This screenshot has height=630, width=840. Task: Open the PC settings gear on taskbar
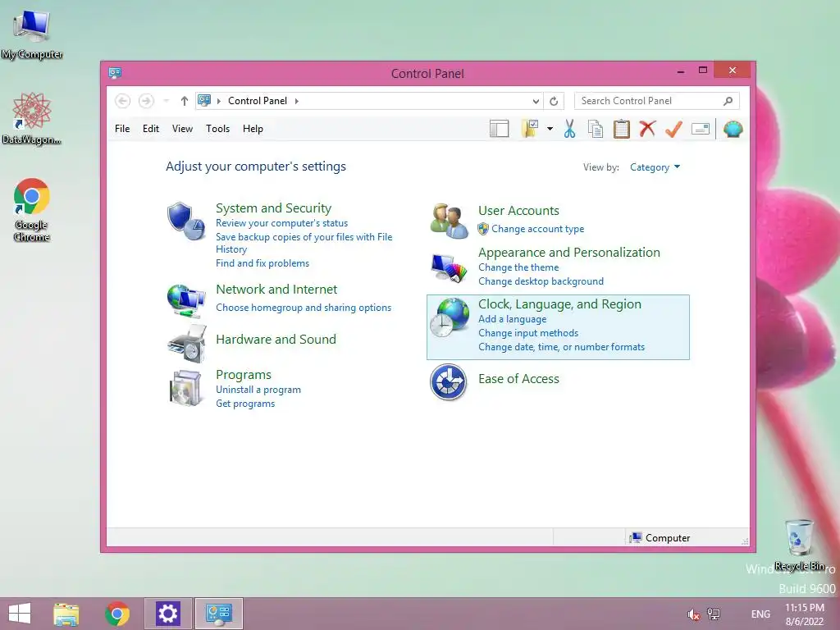pos(167,614)
